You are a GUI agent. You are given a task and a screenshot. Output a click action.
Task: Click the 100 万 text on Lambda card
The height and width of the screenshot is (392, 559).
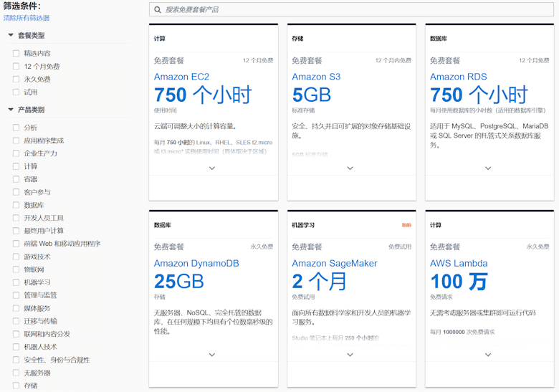(459, 282)
